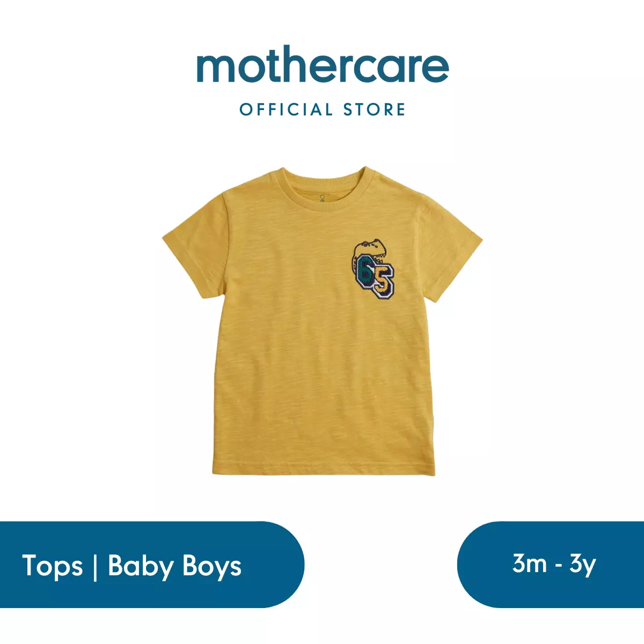Select the dinosaur head on the patch
The height and width of the screenshot is (644, 644).
(x=370, y=251)
